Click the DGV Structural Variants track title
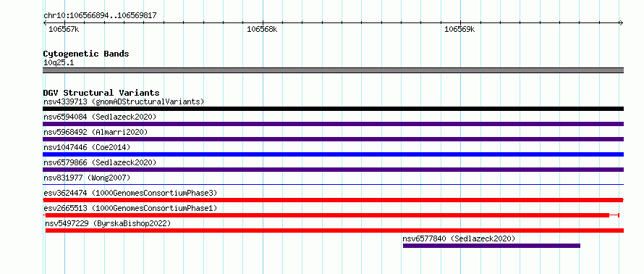644x274 pixels. pyautogui.click(x=101, y=93)
